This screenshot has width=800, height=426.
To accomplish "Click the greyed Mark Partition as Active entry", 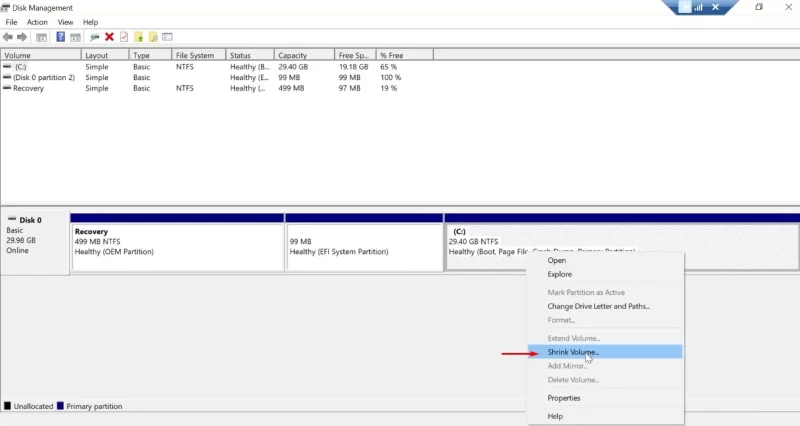I will coord(605,292).
